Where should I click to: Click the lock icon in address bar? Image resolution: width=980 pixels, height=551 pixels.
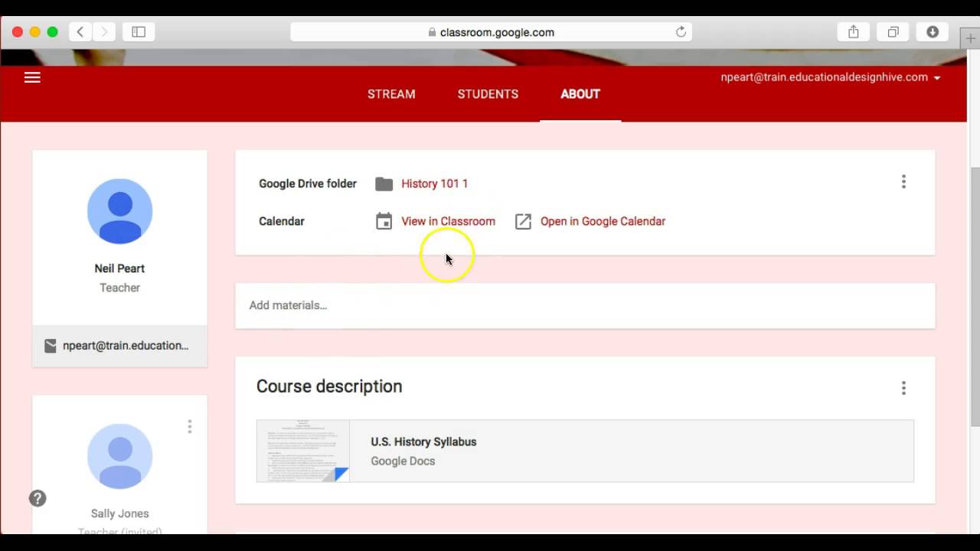pyautogui.click(x=432, y=32)
